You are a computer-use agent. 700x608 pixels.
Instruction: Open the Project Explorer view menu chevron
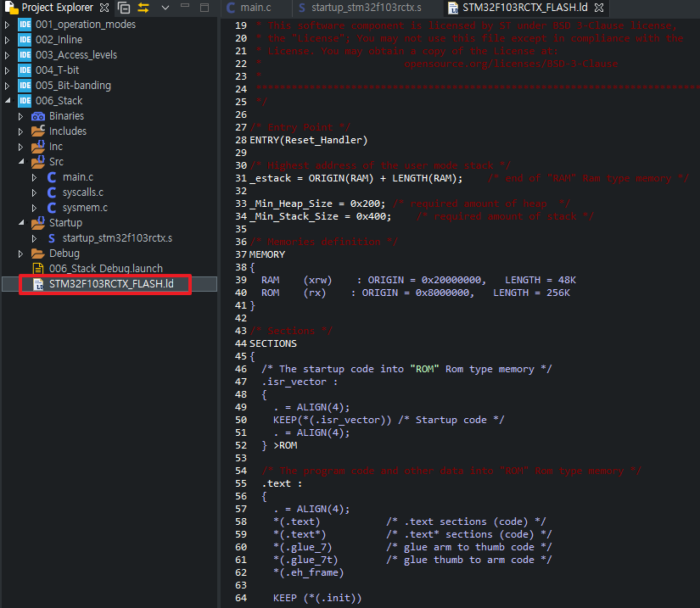point(165,8)
